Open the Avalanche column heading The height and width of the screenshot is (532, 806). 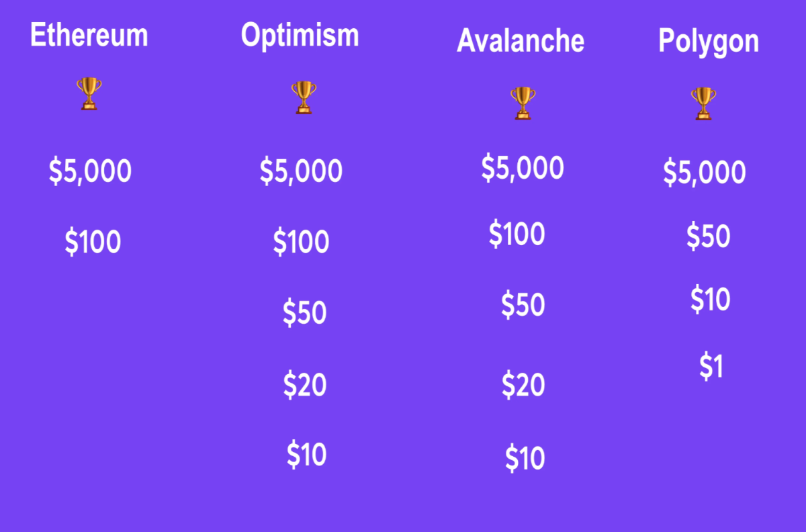coord(521,41)
